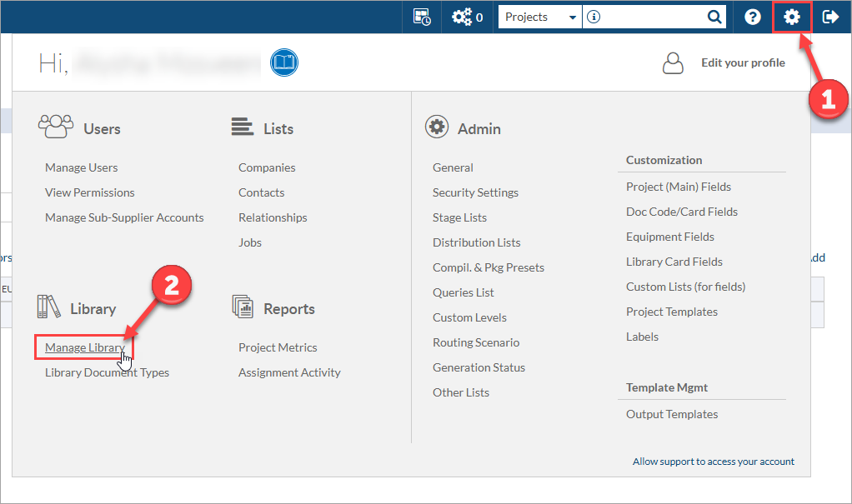Click the info icon in search field
Screen dimensions: 852x504
pos(594,17)
